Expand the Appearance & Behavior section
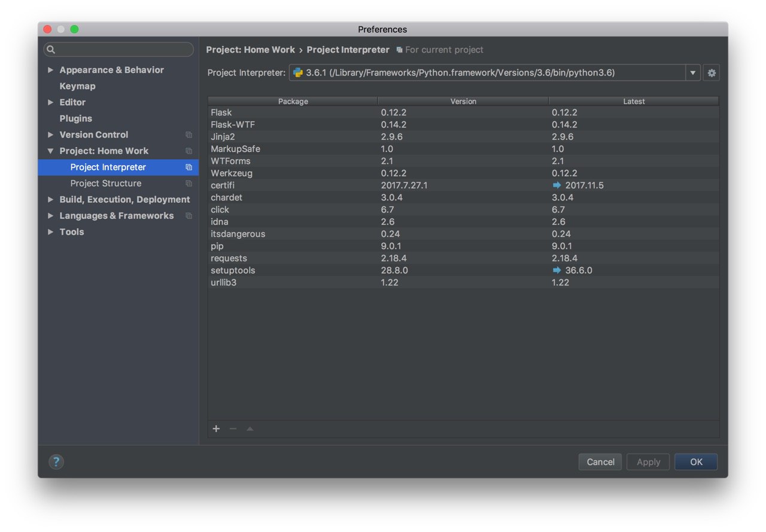Image resolution: width=766 pixels, height=532 pixels. pos(50,70)
